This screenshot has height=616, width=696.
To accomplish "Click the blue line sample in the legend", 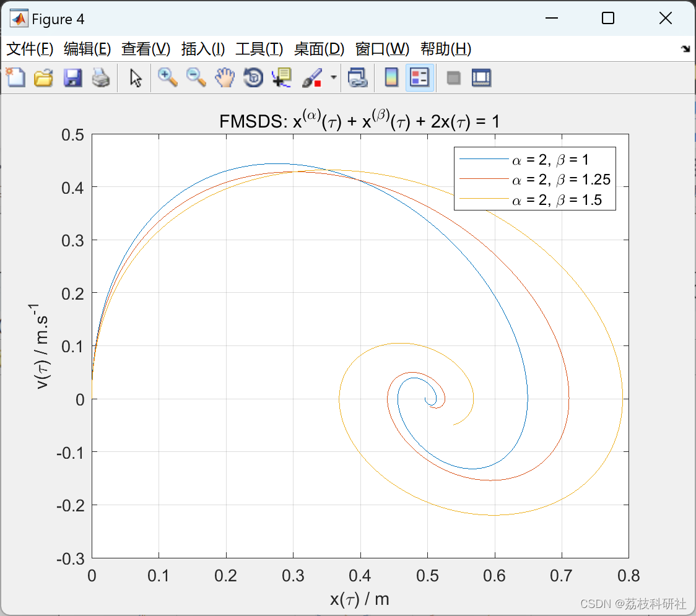I will [484, 159].
